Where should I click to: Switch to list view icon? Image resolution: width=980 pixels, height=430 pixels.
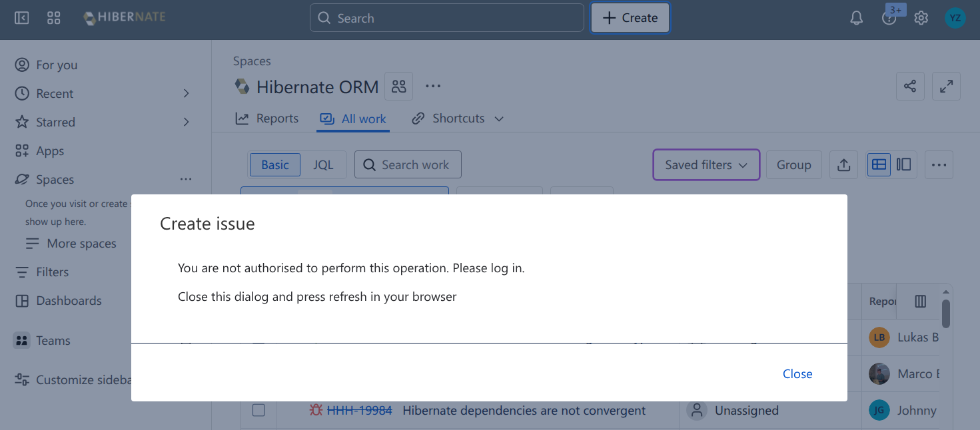click(x=879, y=164)
